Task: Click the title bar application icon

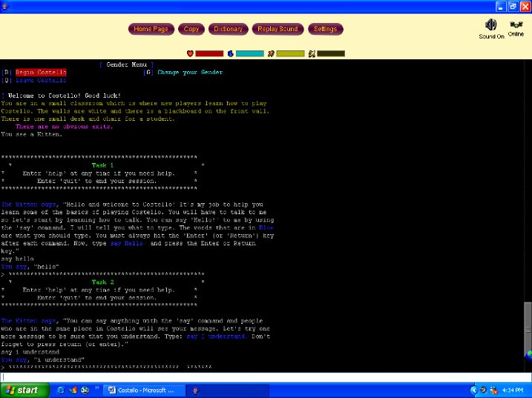Action: pyautogui.click(x=4, y=7)
